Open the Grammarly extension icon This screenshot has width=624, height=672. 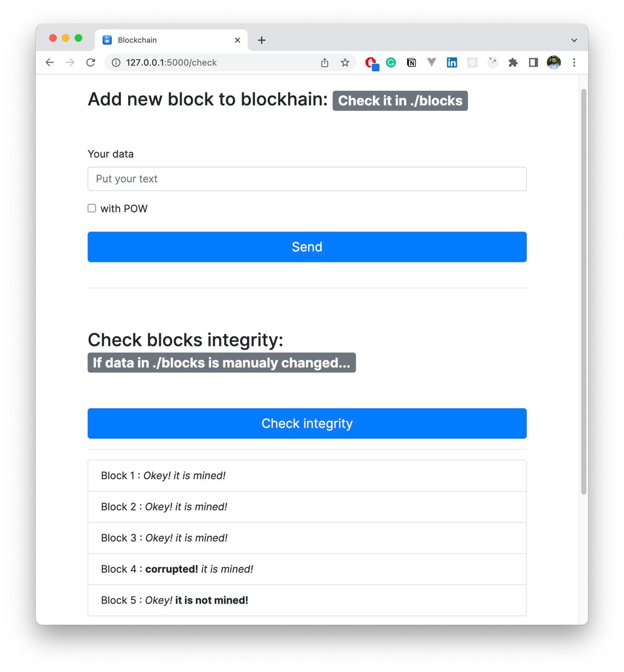click(x=391, y=62)
